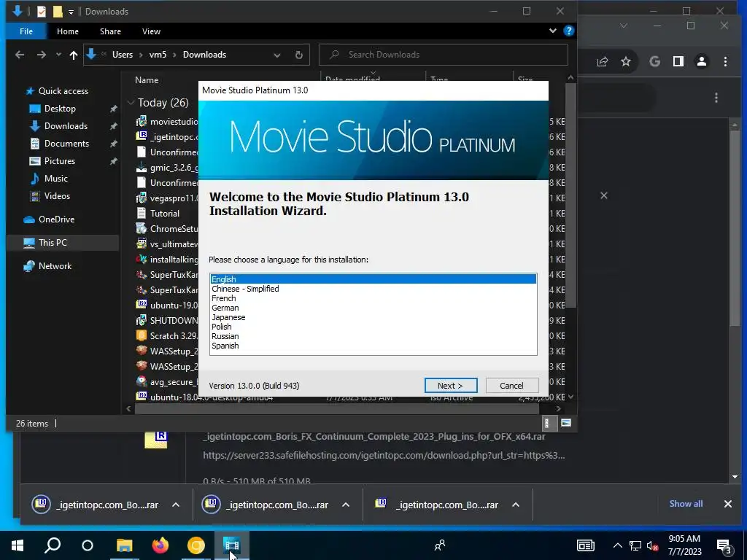This screenshot has height=560, width=747.
Task: Click Users in the address breadcrumb
Action: pyautogui.click(x=123, y=55)
